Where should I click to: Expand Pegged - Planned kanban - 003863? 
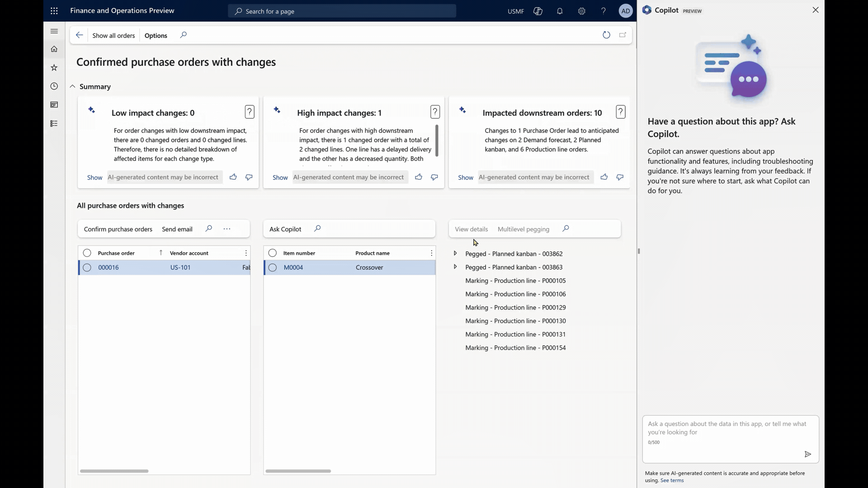coord(455,267)
